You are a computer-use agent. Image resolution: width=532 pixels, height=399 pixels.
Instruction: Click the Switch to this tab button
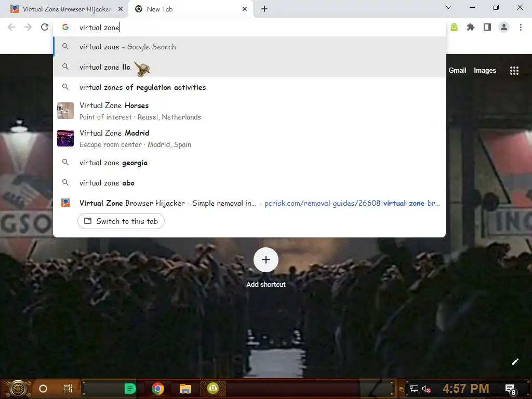[x=121, y=221]
